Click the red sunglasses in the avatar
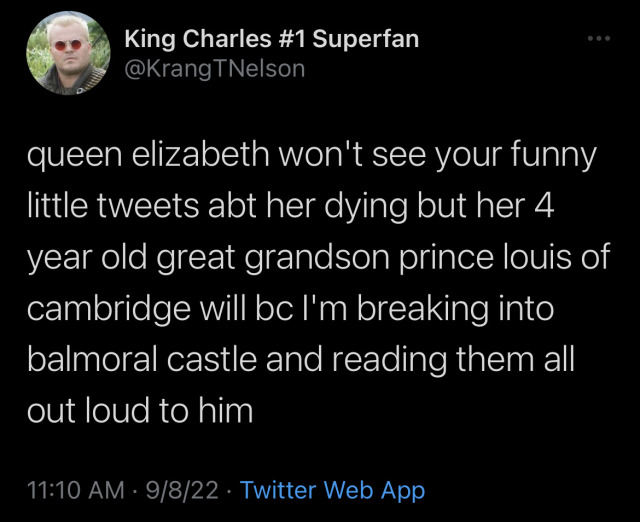The height and width of the screenshot is (522, 640). point(65,46)
